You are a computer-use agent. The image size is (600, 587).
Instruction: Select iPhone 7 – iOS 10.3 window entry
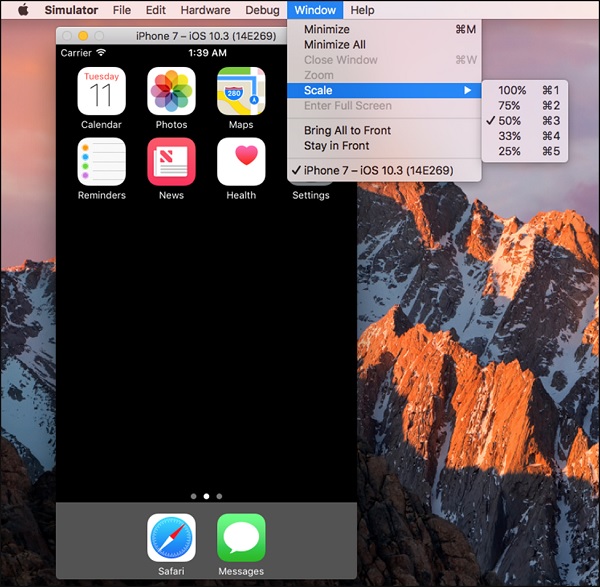click(x=378, y=171)
